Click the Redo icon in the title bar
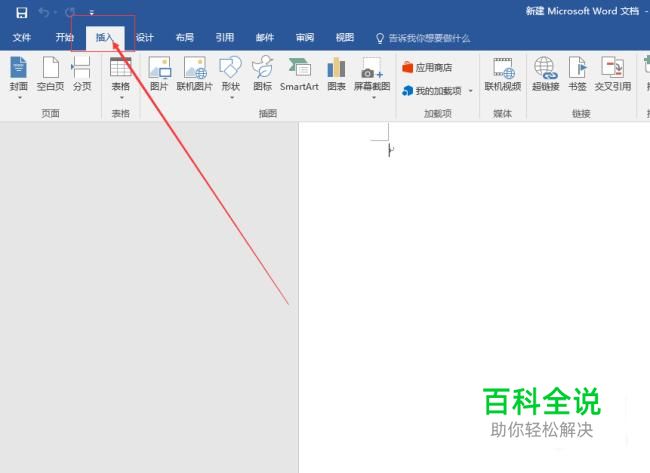Screen dimensions: 650x473 click(x=70, y=12)
